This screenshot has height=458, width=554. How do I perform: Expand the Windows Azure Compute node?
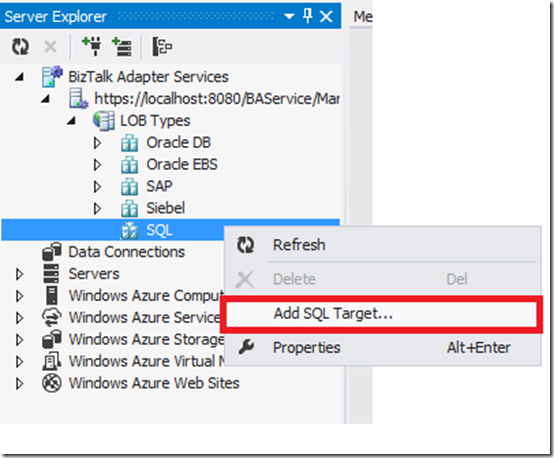click(x=19, y=296)
